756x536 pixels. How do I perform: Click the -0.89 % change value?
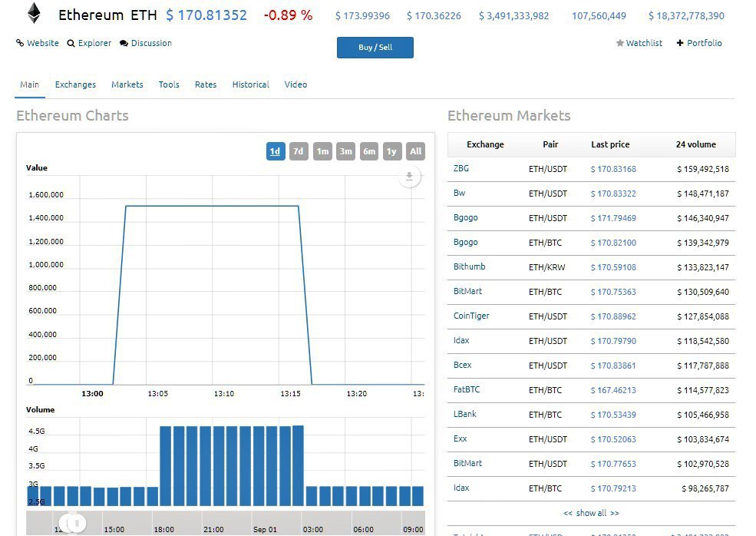pos(288,15)
